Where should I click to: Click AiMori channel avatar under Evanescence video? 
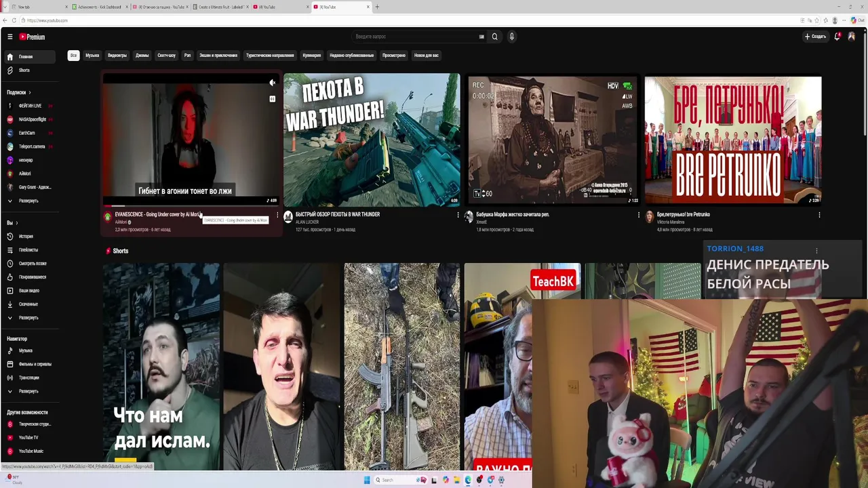tap(107, 217)
